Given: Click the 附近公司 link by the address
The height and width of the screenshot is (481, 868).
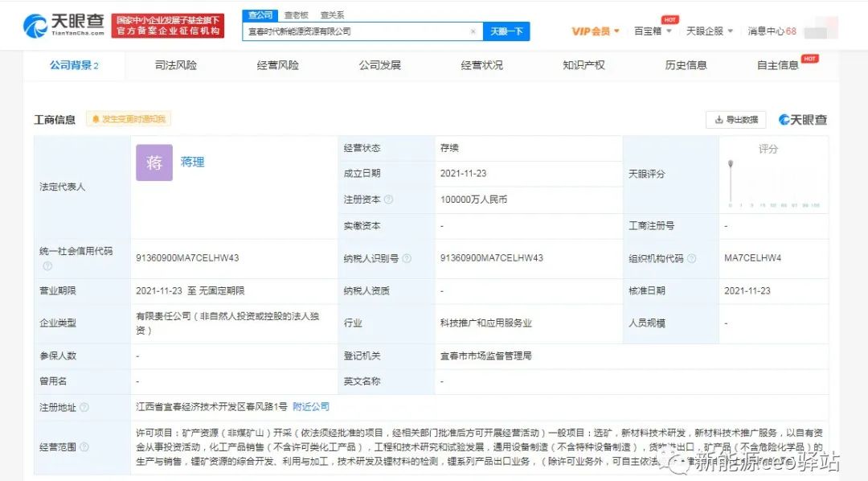Looking at the screenshot, I should [310, 407].
